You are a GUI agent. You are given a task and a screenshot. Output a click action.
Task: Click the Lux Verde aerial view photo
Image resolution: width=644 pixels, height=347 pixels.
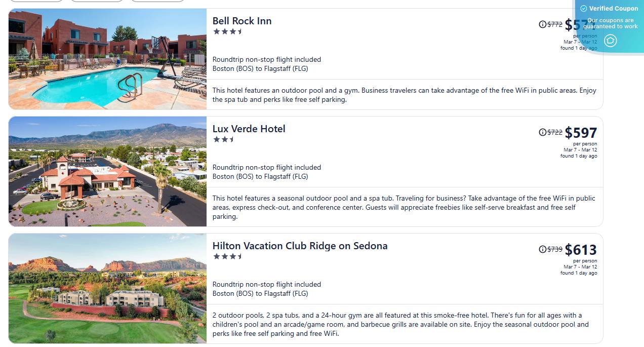click(x=107, y=171)
